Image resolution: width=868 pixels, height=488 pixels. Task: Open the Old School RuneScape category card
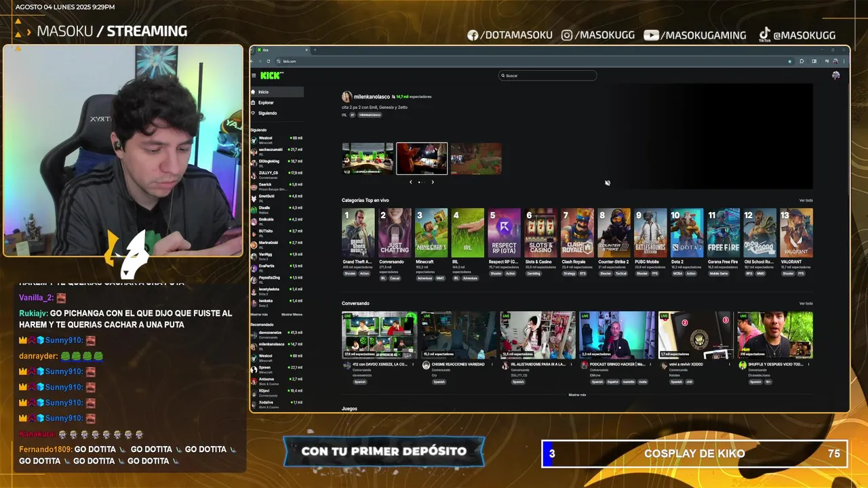coord(760,233)
